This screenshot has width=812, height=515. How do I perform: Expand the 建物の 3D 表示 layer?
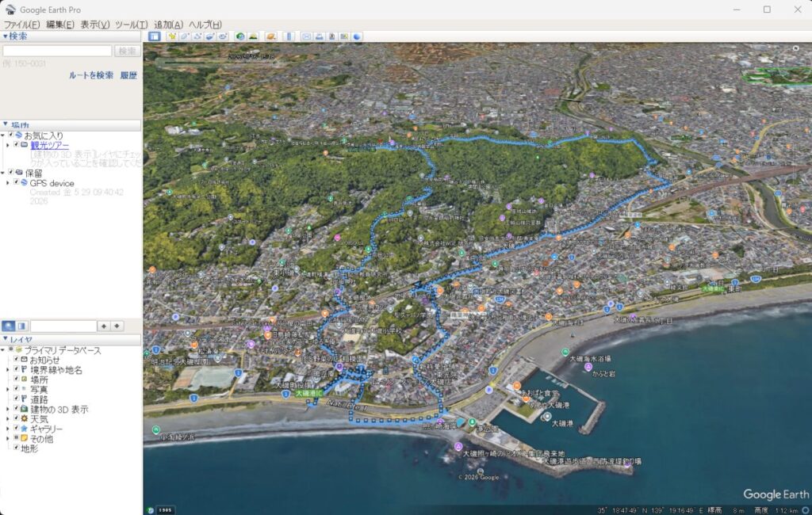8,409
